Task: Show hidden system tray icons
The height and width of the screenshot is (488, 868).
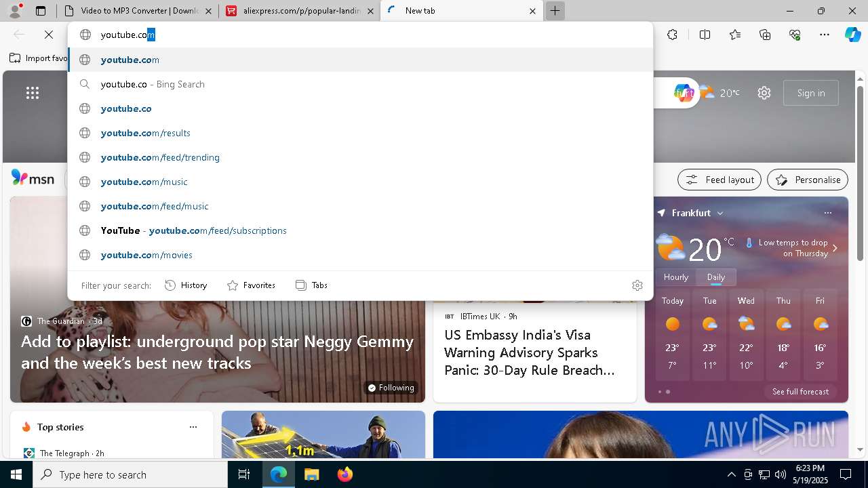Action: pyautogui.click(x=731, y=474)
